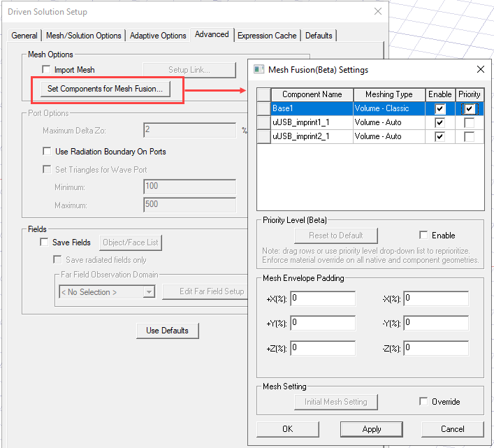This screenshot has width=494, height=448.
Task: Click the +Y(%) padding field
Action: tap(323, 323)
